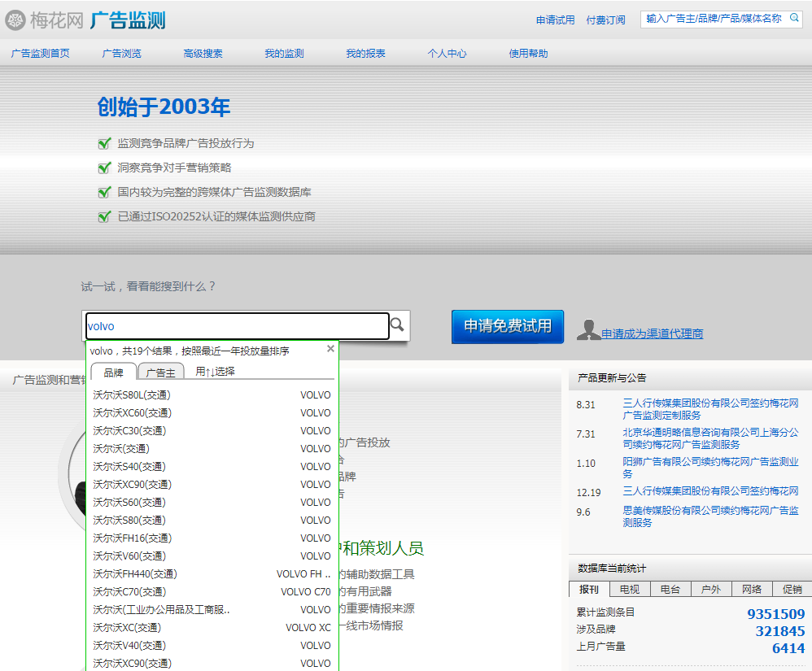Open the 12.19 三人行传媒集团 announcement
Screen dimensions: 812x671
click(x=710, y=490)
